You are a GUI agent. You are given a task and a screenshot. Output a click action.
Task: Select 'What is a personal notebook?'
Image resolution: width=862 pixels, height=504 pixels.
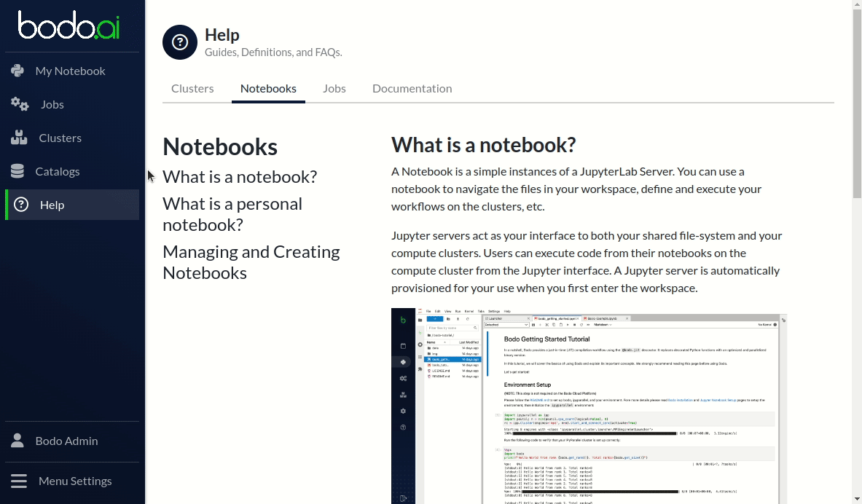(232, 213)
